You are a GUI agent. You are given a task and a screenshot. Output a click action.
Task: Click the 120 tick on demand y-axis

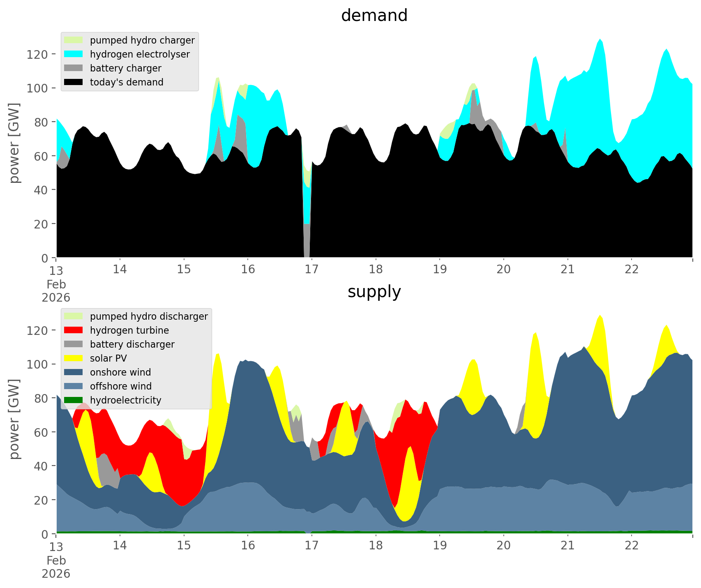(38, 54)
